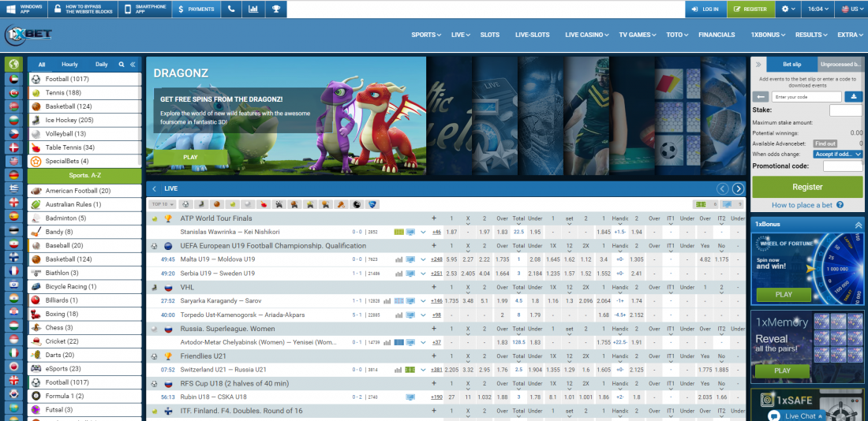Collapse the bet slip panel double-arrow
The height and width of the screenshot is (421, 868).
click(758, 64)
